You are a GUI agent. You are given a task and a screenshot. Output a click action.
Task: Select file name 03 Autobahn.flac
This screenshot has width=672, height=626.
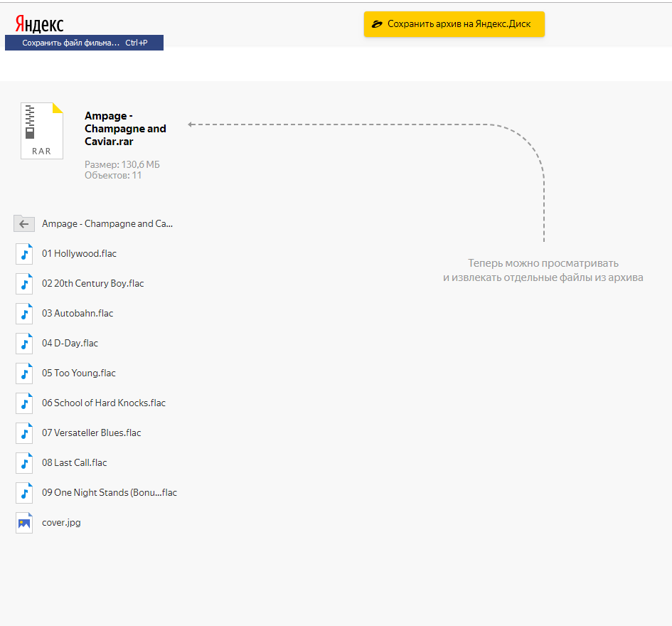pyautogui.click(x=78, y=314)
